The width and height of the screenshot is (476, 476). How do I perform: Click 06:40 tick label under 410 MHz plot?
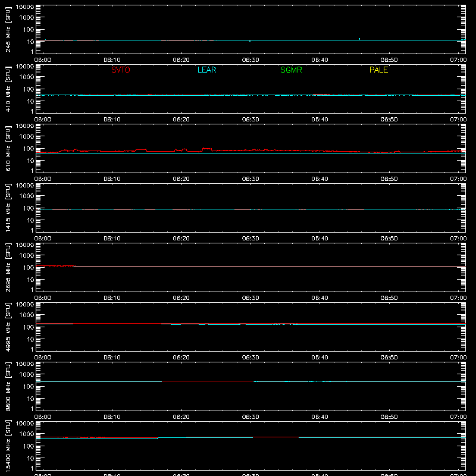pos(320,120)
